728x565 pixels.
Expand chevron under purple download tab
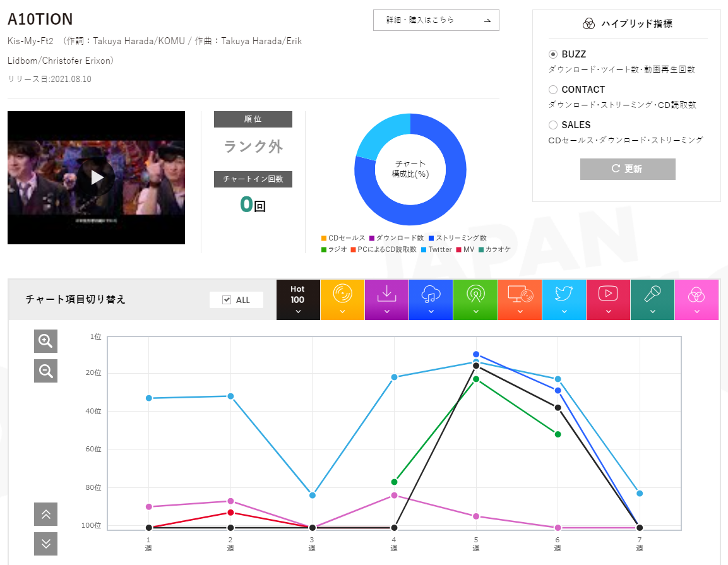click(x=387, y=311)
